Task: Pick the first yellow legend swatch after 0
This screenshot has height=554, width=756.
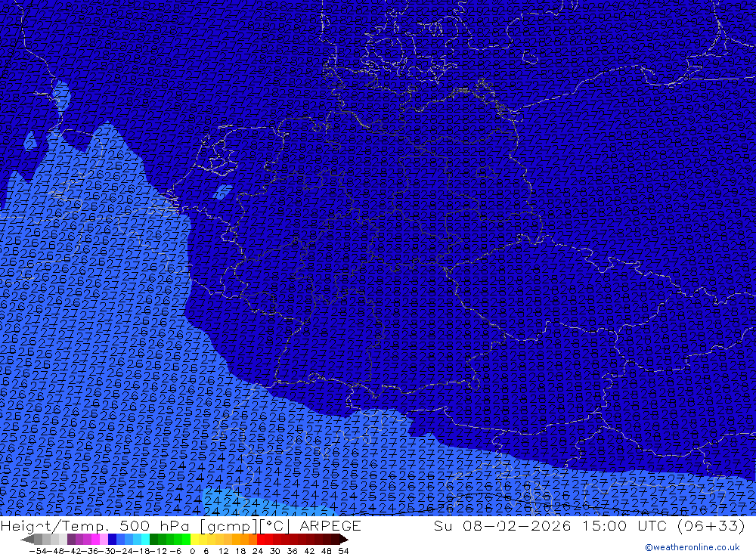Action: tap(195, 539)
